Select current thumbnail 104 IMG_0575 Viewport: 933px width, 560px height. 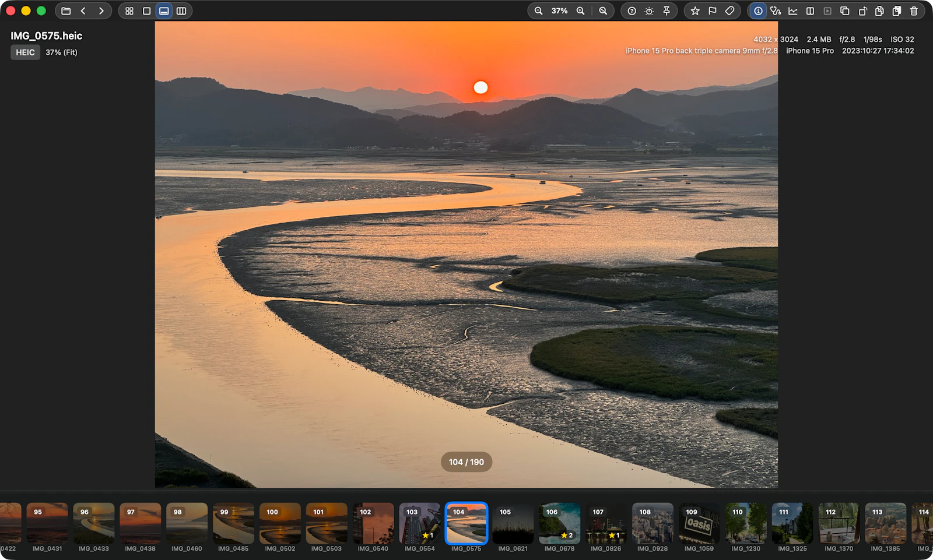(x=466, y=524)
